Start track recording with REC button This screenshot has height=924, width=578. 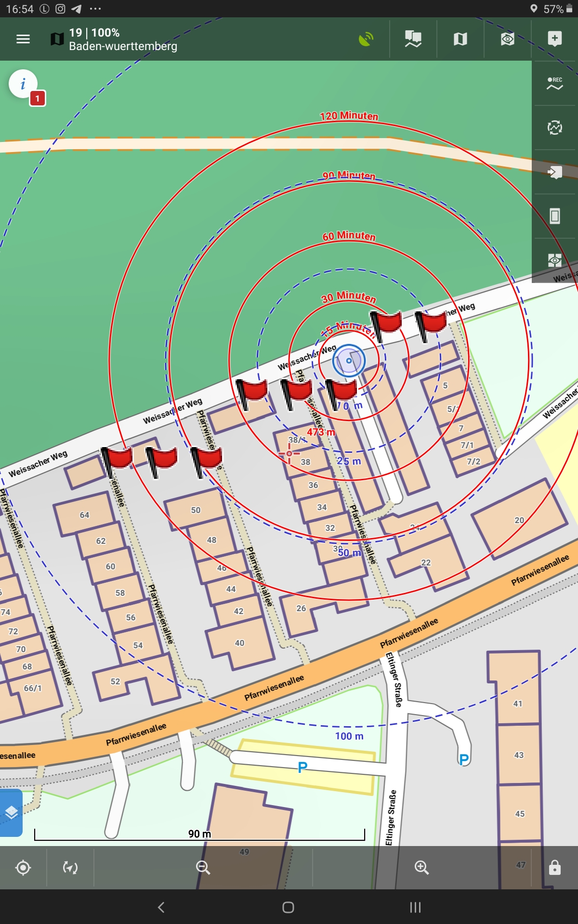point(554,83)
